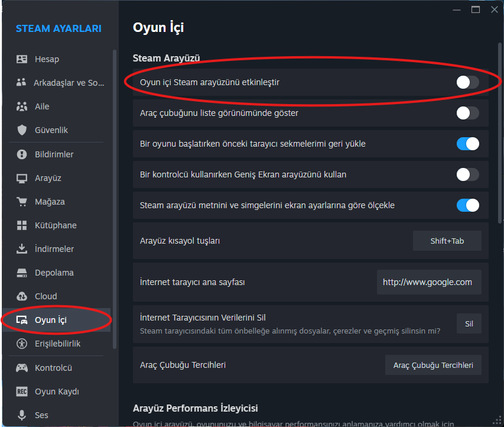Click the Arayüz monitor icon
This screenshot has width=504, height=427.
(21, 178)
